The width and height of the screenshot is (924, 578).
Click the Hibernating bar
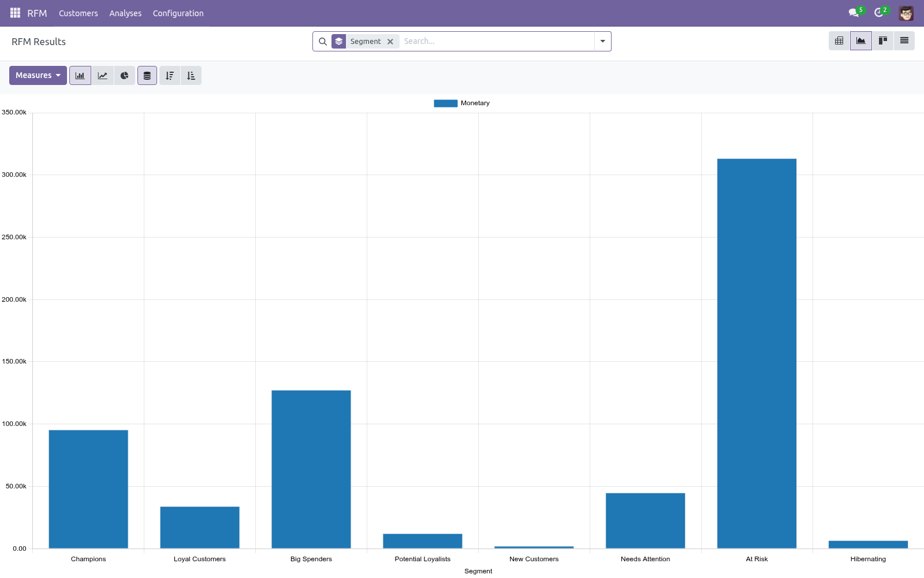[x=869, y=544]
